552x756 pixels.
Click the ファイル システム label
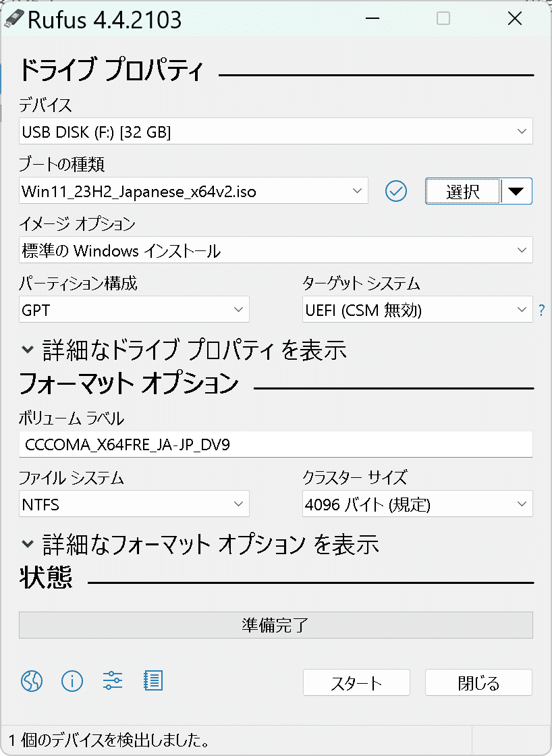(72, 477)
